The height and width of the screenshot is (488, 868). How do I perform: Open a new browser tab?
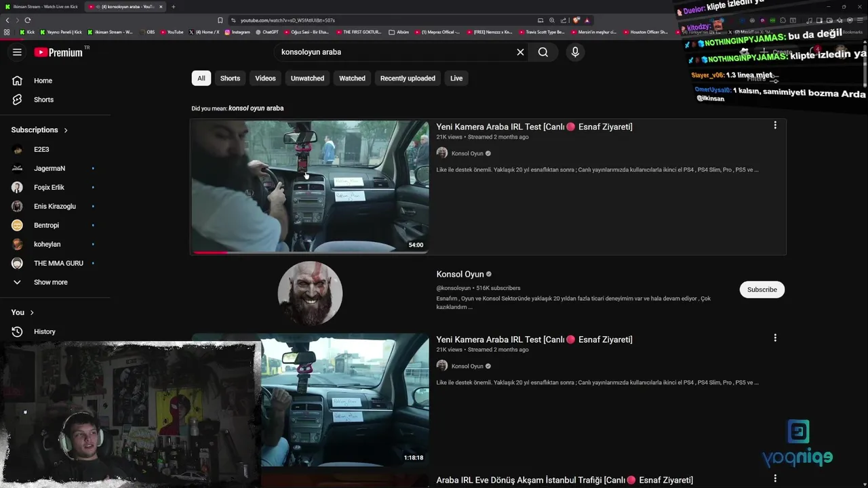(173, 7)
